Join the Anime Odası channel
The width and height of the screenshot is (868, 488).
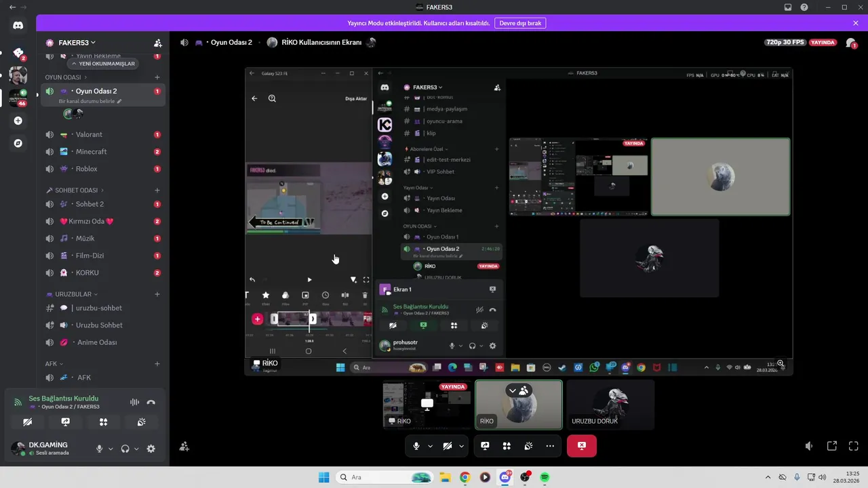point(102,342)
